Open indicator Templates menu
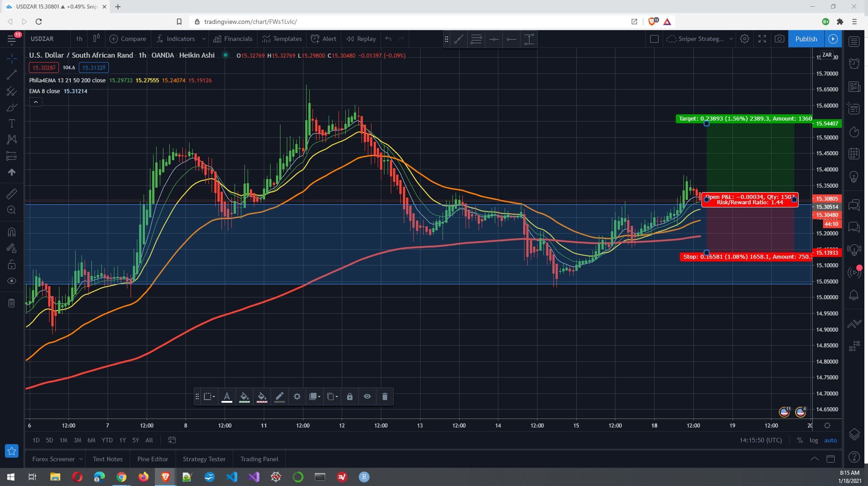 [282, 39]
